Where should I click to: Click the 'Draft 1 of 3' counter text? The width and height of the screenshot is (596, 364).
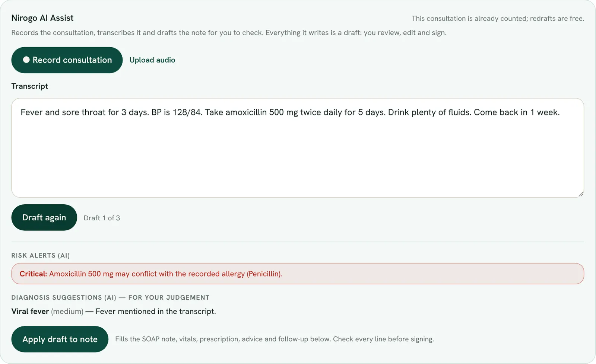coord(102,218)
